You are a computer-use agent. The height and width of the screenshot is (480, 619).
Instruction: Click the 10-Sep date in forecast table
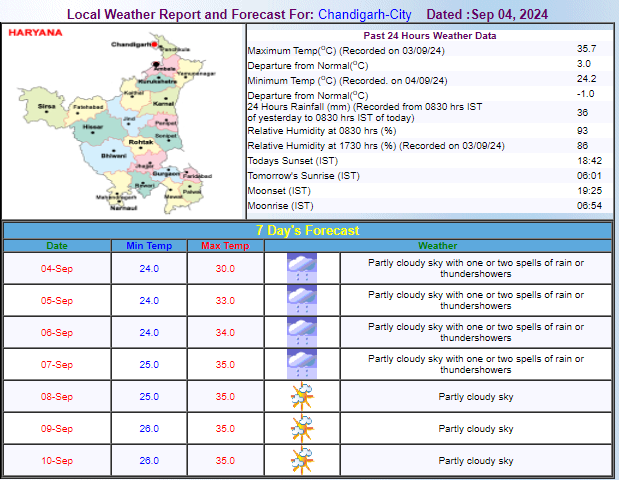[x=57, y=460]
